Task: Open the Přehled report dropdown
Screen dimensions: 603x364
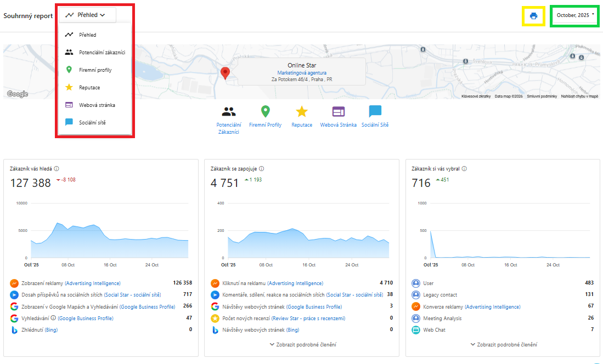Action: (87, 15)
